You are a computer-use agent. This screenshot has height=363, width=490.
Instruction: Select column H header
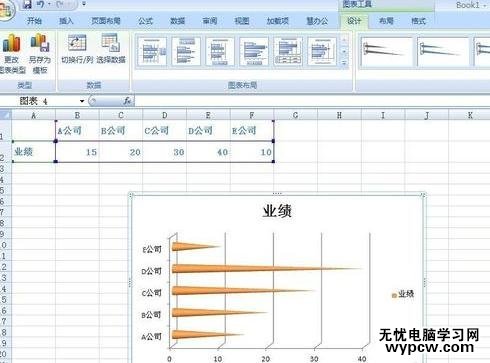coord(339,115)
